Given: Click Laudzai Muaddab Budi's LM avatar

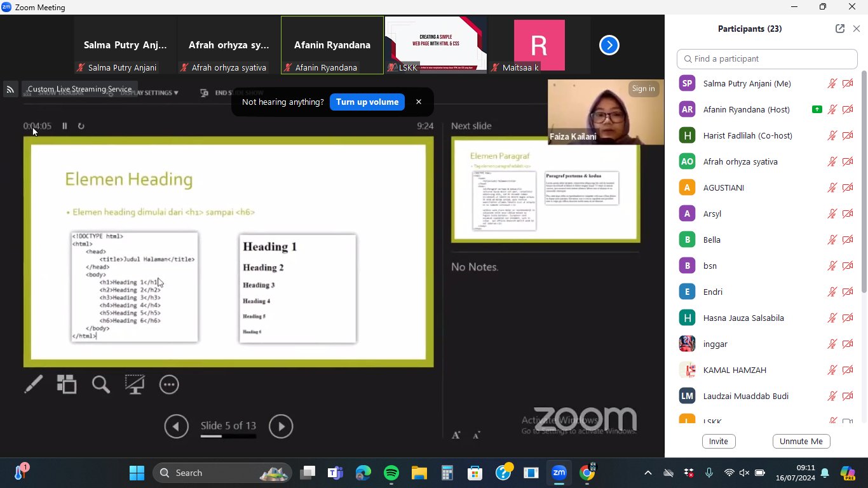Looking at the screenshot, I should pos(687,396).
